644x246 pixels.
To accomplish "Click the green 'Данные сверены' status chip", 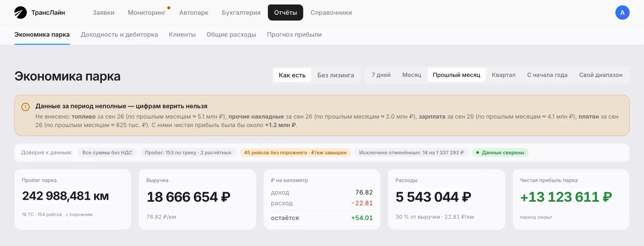I will 500,152.
